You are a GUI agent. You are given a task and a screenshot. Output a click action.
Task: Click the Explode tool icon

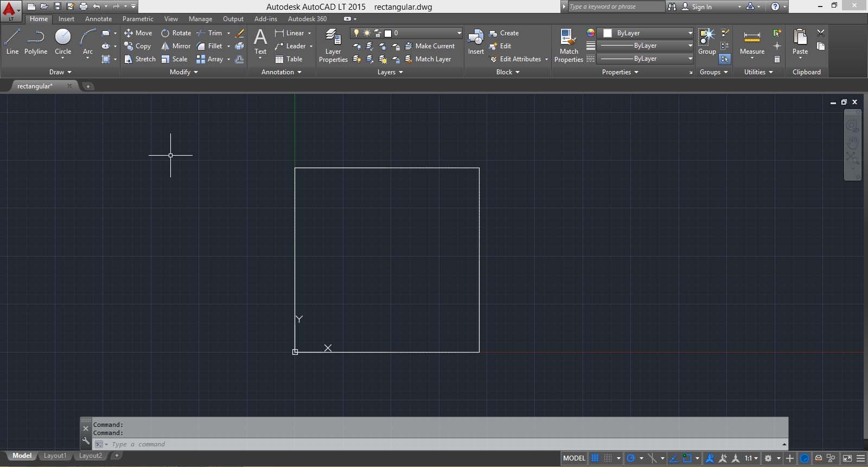[239, 46]
